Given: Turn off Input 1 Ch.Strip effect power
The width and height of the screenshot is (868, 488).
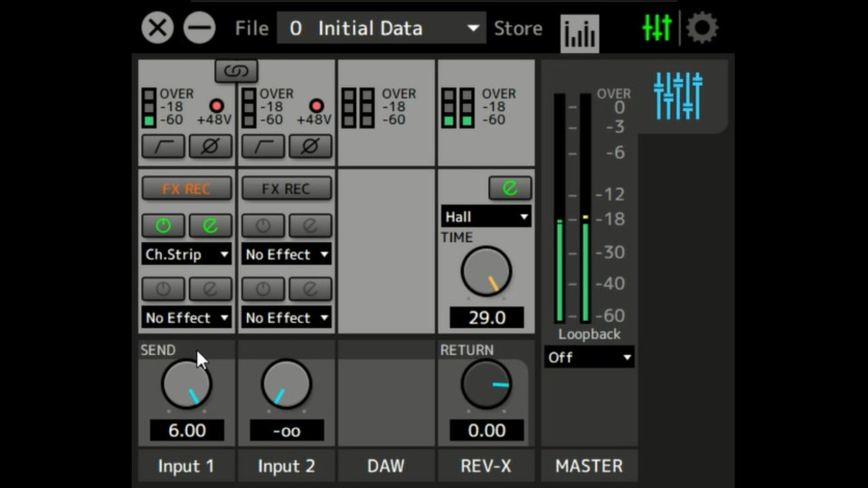Looking at the screenshot, I should click(164, 225).
